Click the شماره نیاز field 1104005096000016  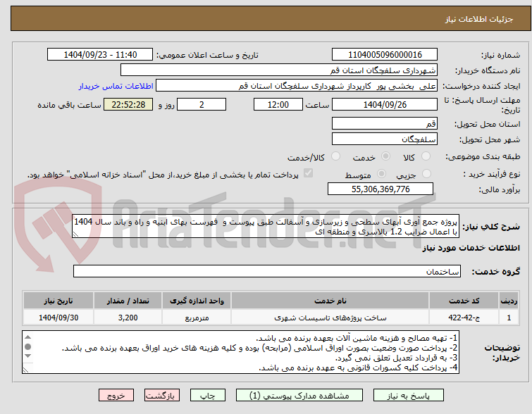[385, 55]
